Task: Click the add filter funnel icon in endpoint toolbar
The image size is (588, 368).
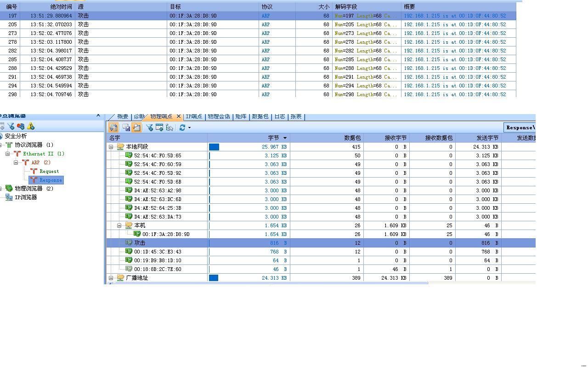Action: point(149,128)
